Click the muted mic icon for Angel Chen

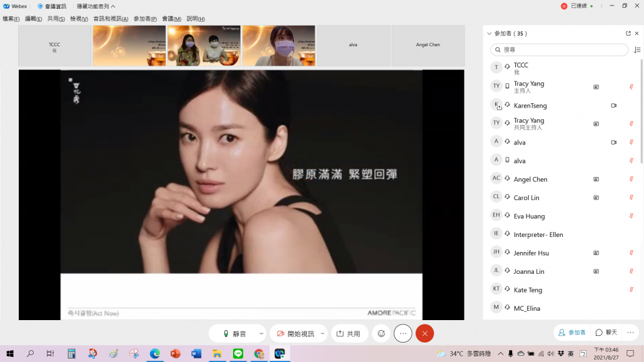coord(631,179)
